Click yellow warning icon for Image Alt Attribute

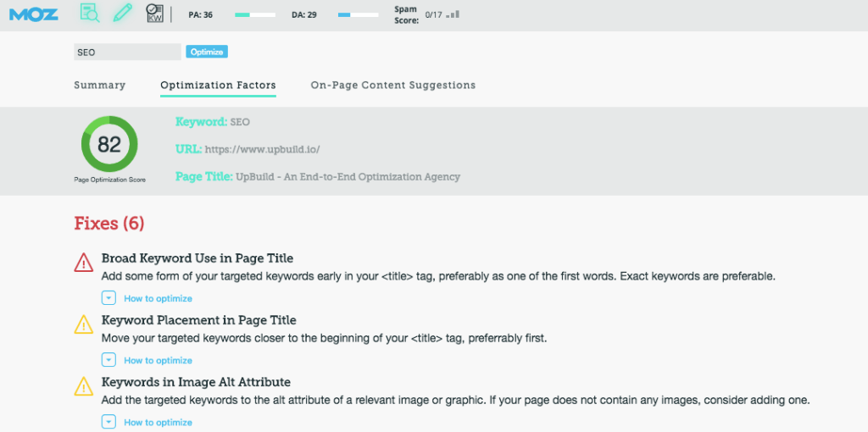tap(84, 387)
